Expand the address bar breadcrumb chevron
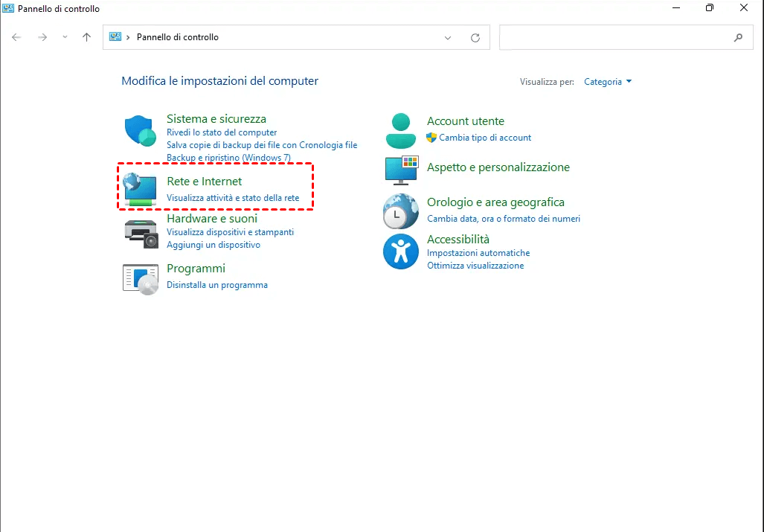764x532 pixels. point(128,37)
